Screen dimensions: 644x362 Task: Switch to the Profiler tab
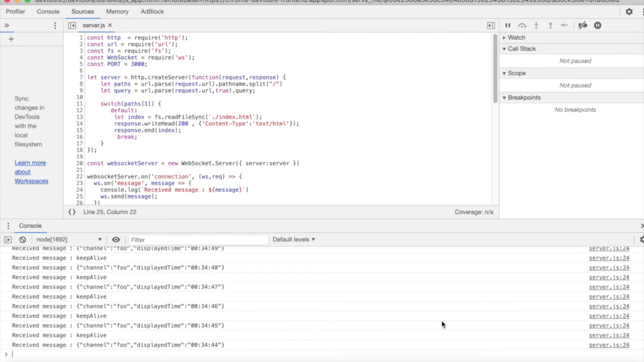[x=15, y=12]
